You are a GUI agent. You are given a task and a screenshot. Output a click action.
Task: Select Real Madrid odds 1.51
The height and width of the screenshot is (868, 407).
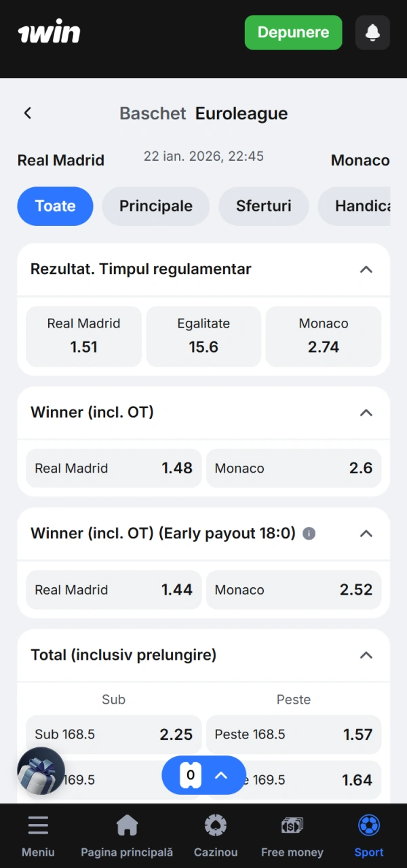point(83,336)
